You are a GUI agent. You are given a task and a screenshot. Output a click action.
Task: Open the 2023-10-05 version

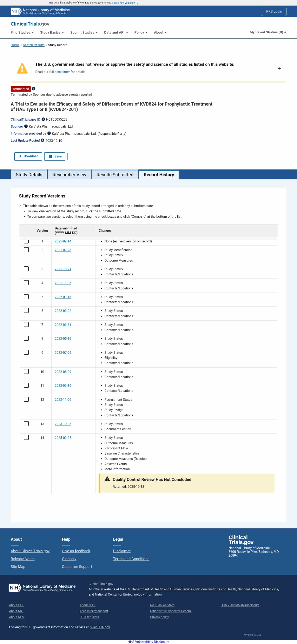coord(63,424)
